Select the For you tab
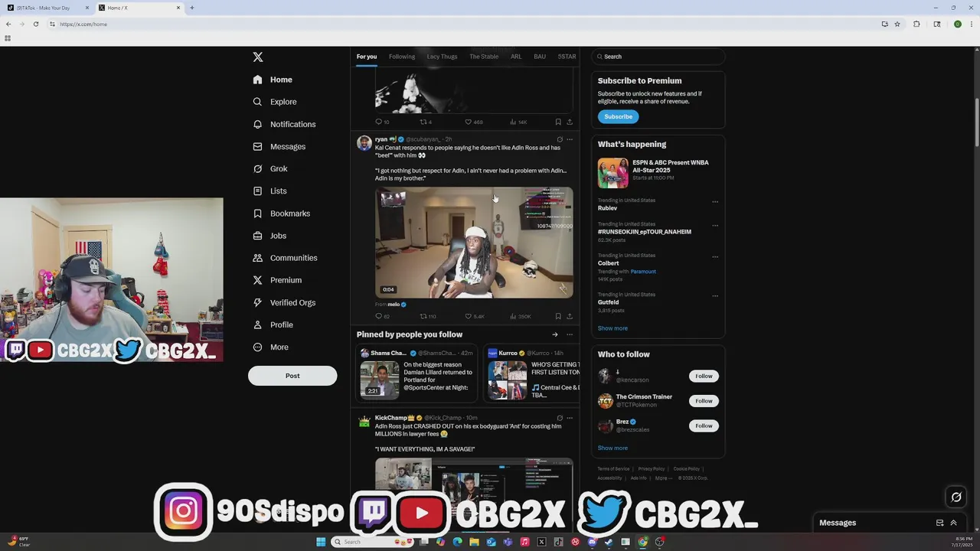Image resolution: width=980 pixels, height=551 pixels. [367, 57]
